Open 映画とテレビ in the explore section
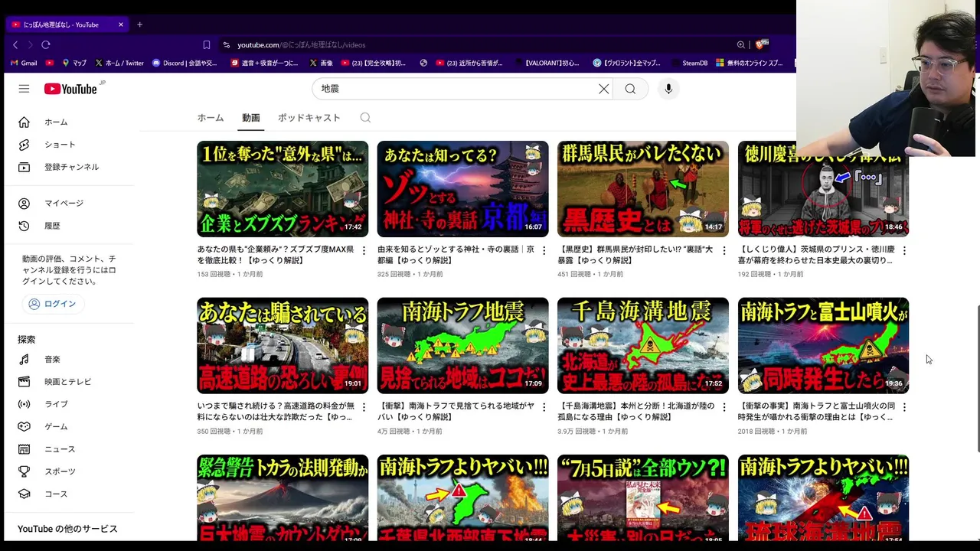 coord(69,382)
